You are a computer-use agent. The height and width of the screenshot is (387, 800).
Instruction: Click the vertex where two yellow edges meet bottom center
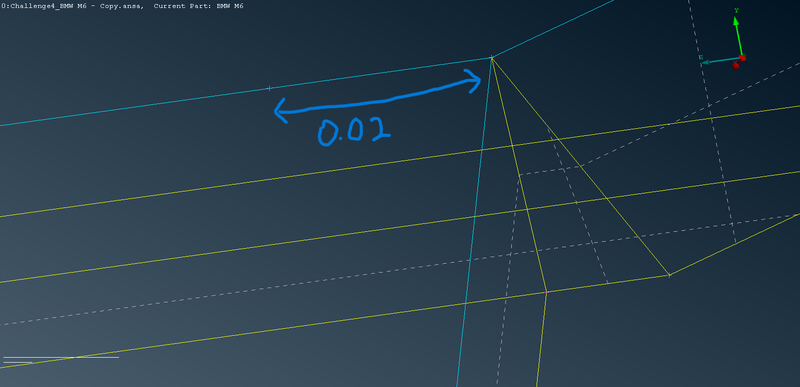pyautogui.click(x=546, y=292)
